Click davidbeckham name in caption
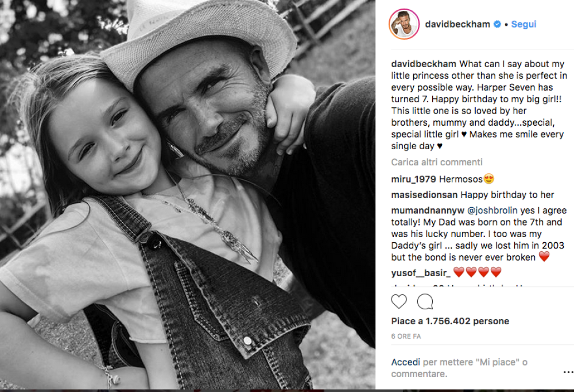The height and width of the screenshot is (392, 574). (424, 64)
